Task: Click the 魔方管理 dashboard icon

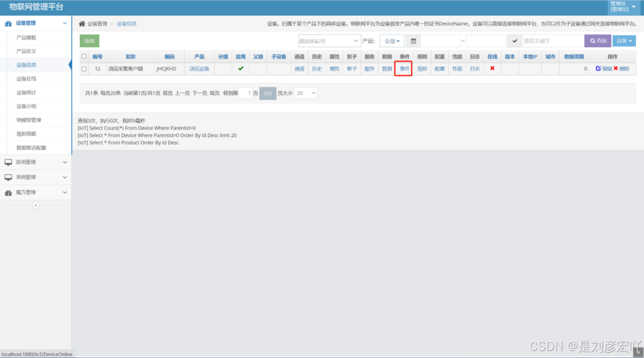Action: [x=8, y=193]
